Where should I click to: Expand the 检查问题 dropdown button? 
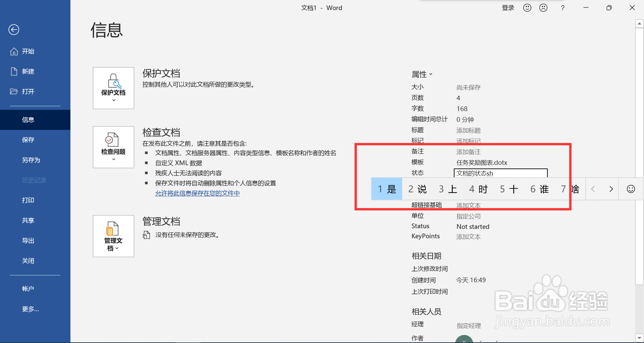(113, 147)
